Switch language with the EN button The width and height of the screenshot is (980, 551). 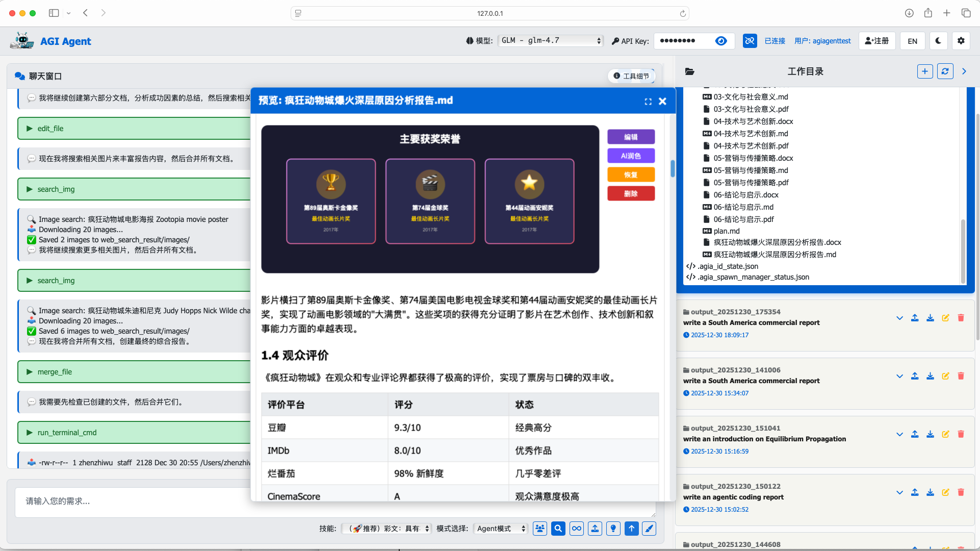(913, 41)
